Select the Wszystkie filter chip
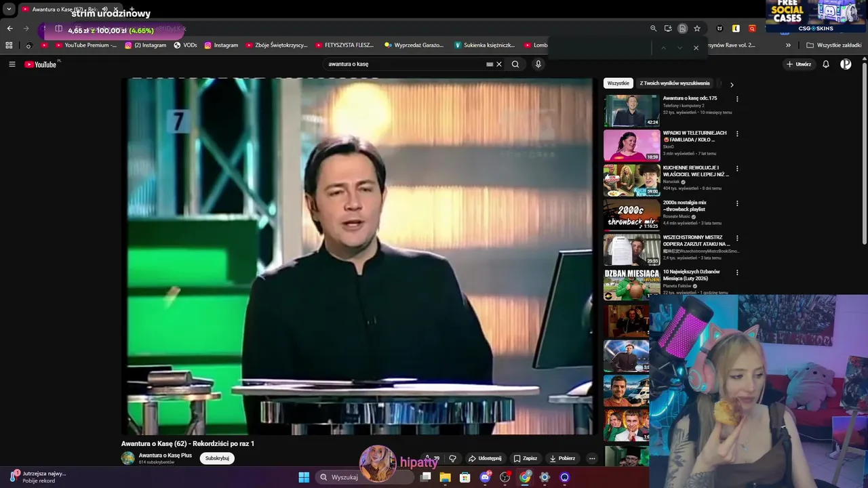868x488 pixels. pos(618,83)
